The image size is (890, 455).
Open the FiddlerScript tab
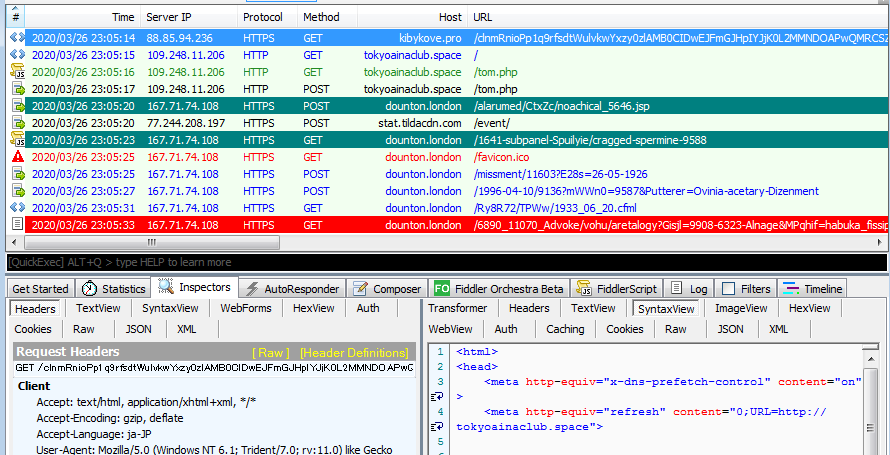617,289
